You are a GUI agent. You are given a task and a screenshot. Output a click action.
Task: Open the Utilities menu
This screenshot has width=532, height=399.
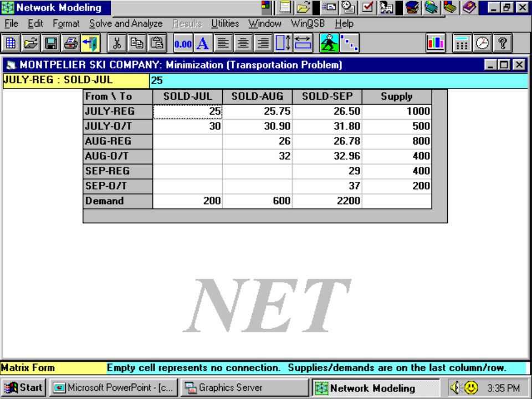click(x=225, y=24)
